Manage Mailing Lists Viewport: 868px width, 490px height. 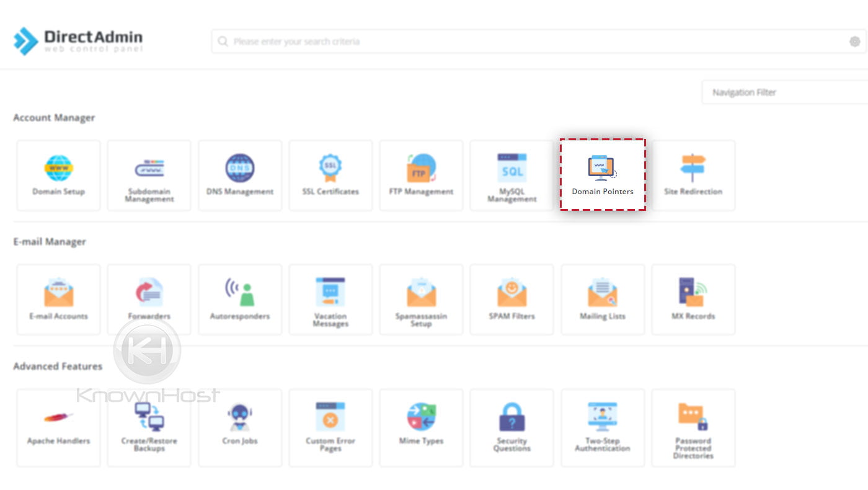click(x=602, y=300)
